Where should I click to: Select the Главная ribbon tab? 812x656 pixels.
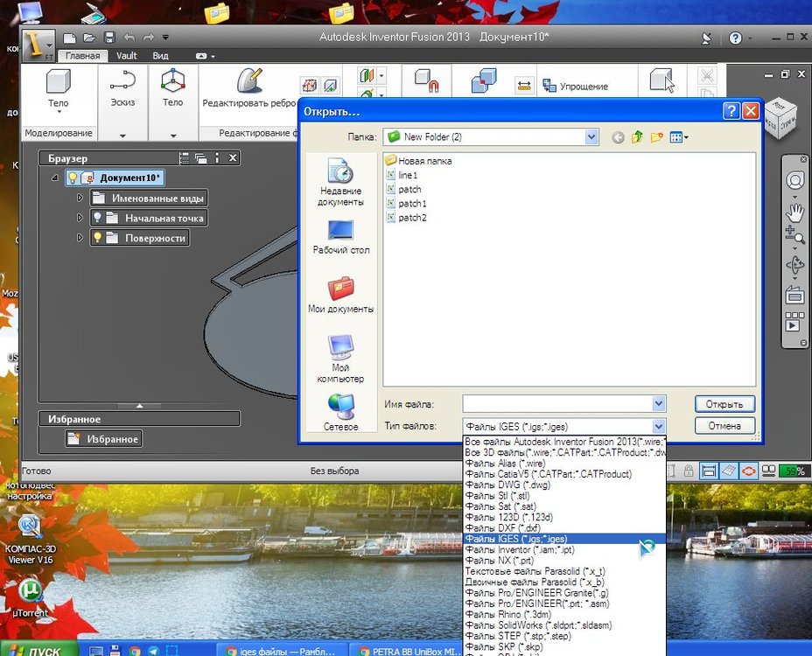click(x=83, y=55)
